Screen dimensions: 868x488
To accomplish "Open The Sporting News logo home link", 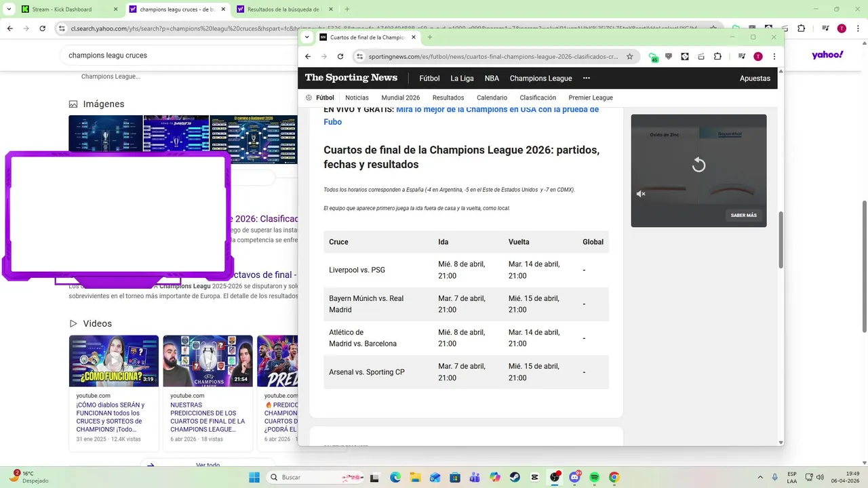I will [x=351, y=78].
